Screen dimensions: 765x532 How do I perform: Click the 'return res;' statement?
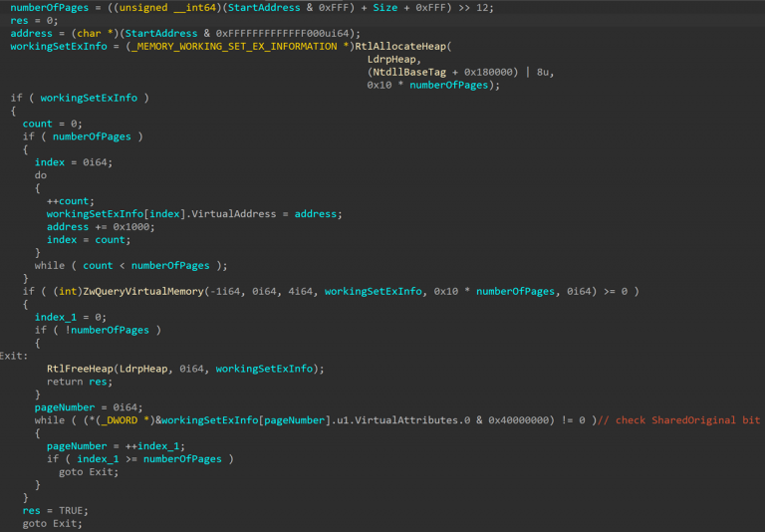[79, 382]
